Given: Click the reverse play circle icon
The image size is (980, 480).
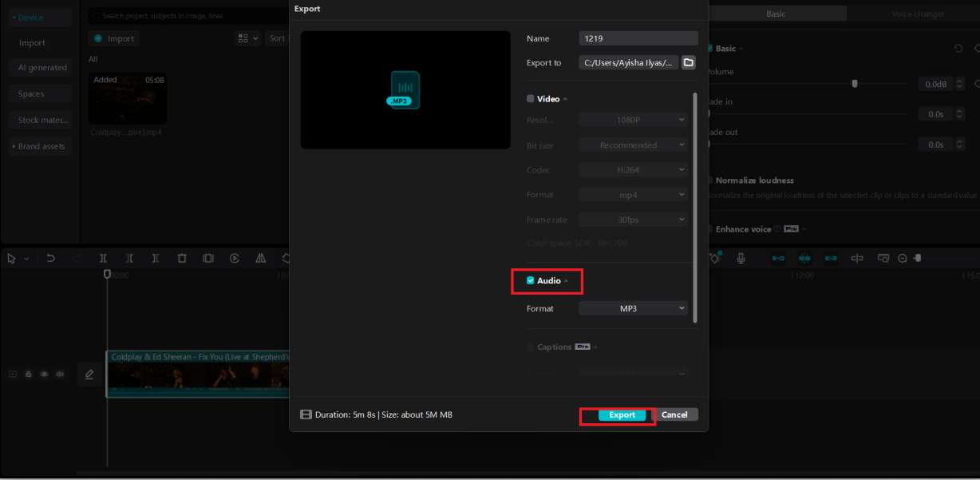Looking at the screenshot, I should pos(235,258).
